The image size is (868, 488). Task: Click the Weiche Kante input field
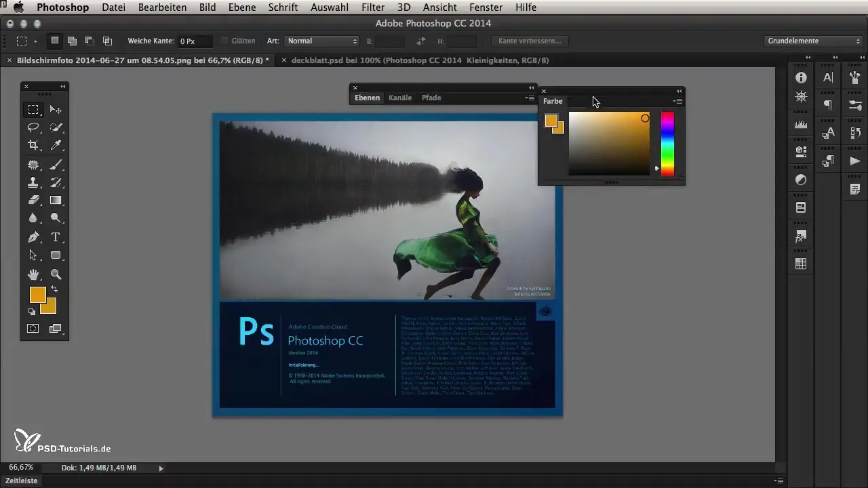click(x=195, y=41)
